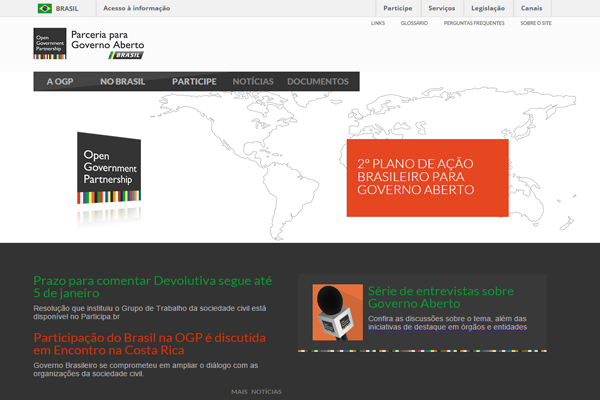The image size is (600, 400).
Task: Open the DOCUMENTOS menu item
Action: coord(317,81)
